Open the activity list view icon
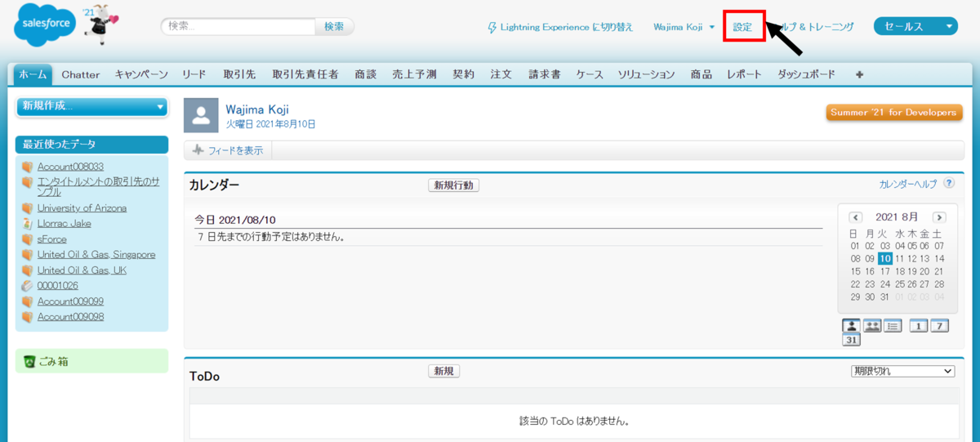 [893, 326]
